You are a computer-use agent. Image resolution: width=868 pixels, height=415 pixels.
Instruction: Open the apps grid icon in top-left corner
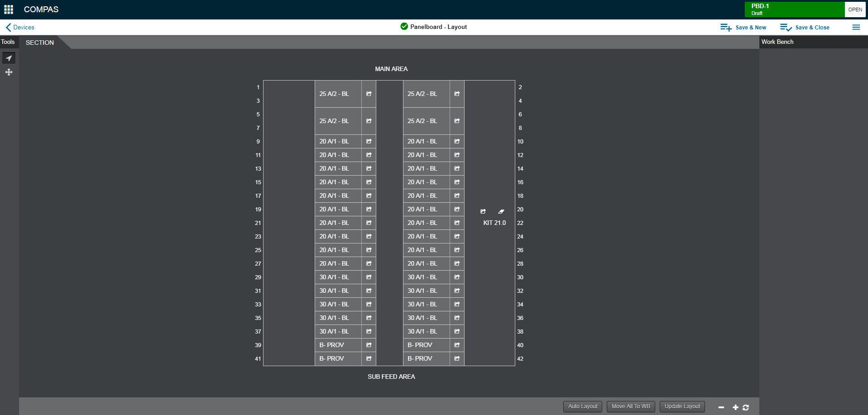[8, 9]
